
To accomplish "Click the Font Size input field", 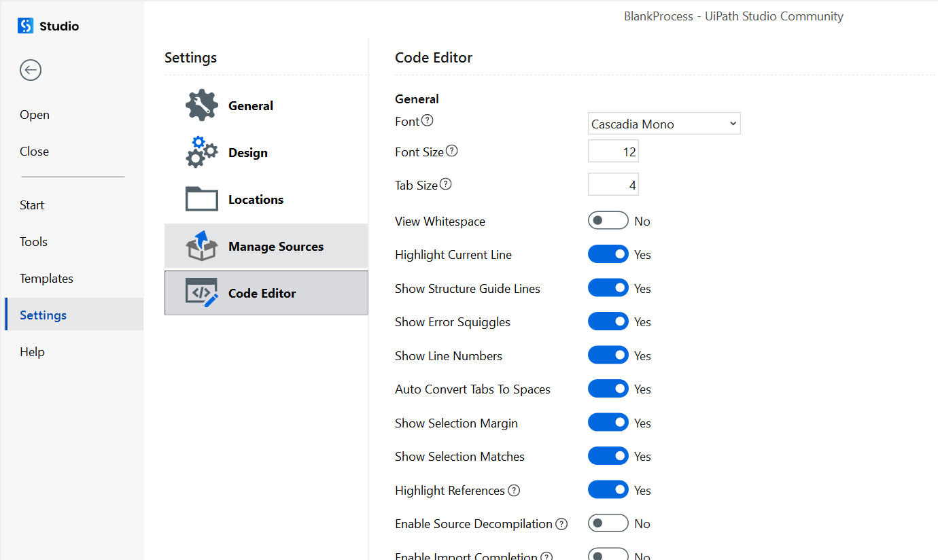I will (x=613, y=152).
